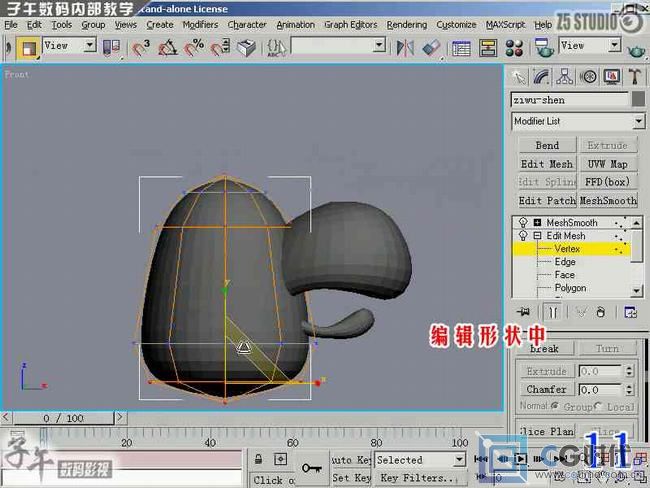
Task: Open the Render Scene teapot icon
Action: click(x=544, y=48)
